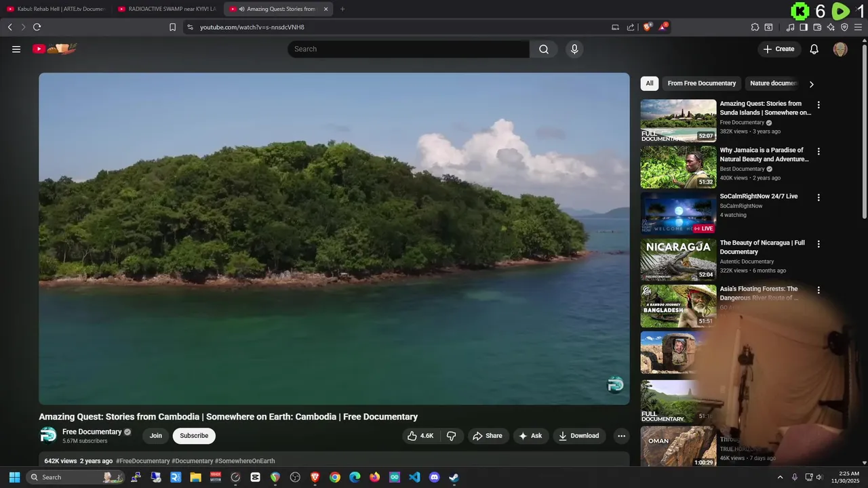Click the Share button below video
The image size is (868, 488).
[488, 436]
